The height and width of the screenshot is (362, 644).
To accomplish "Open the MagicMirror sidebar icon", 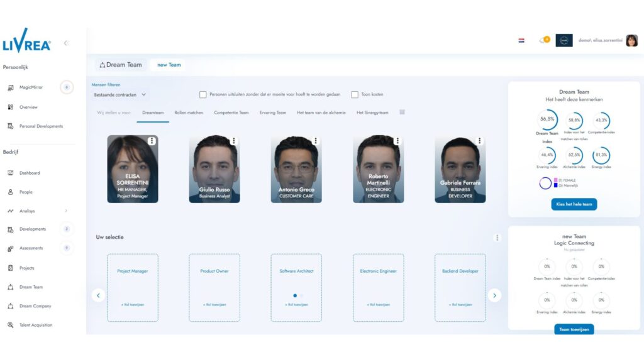I will coord(11,87).
